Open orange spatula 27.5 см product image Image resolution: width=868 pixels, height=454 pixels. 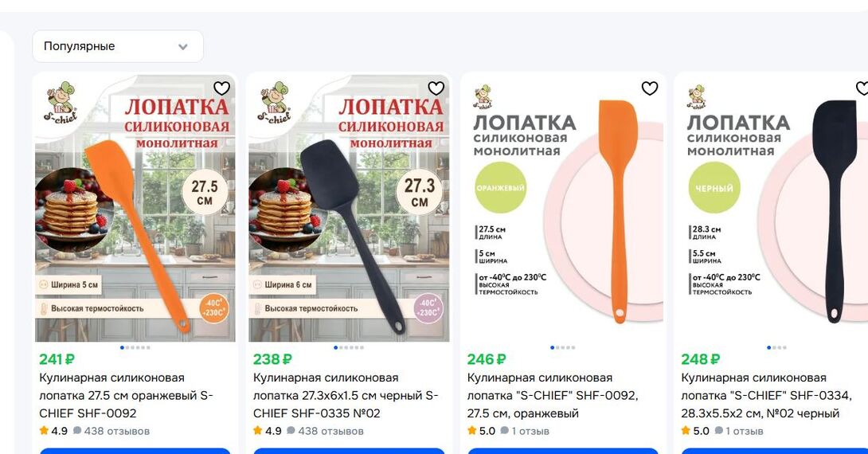pyautogui.click(x=135, y=208)
